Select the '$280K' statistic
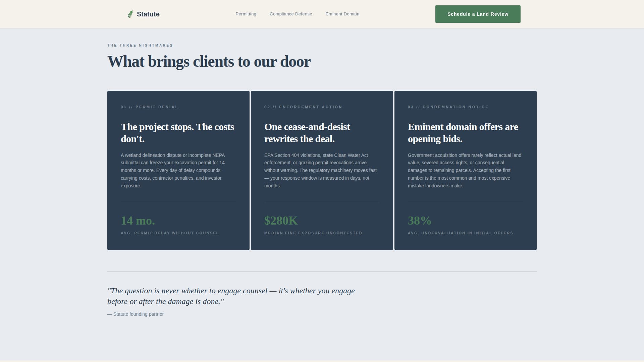 coord(281,221)
